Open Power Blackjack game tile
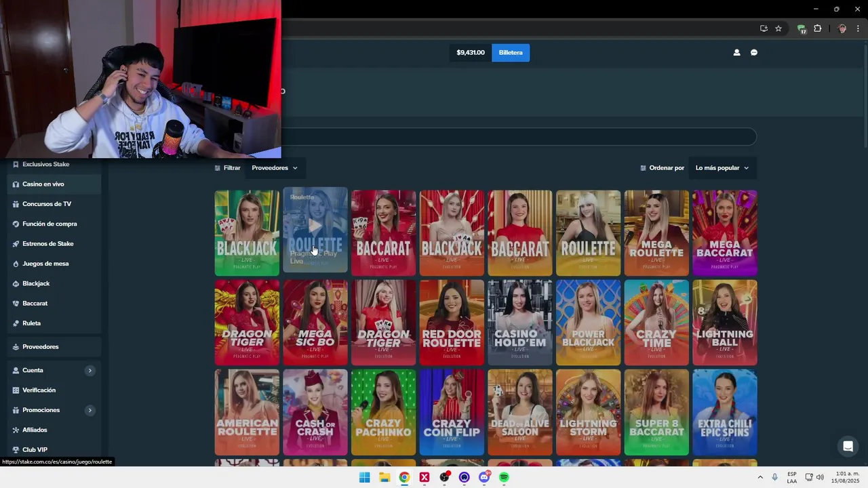The image size is (868, 488). click(588, 323)
